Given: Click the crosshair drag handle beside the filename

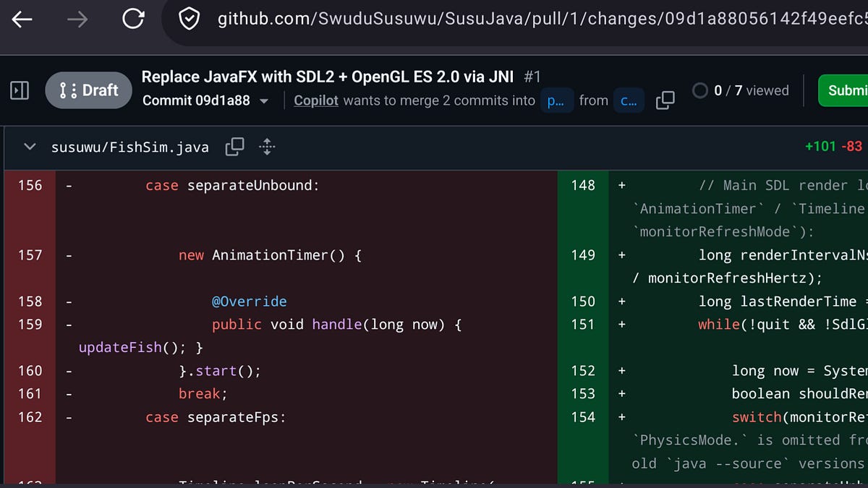Looking at the screenshot, I should 266,146.
